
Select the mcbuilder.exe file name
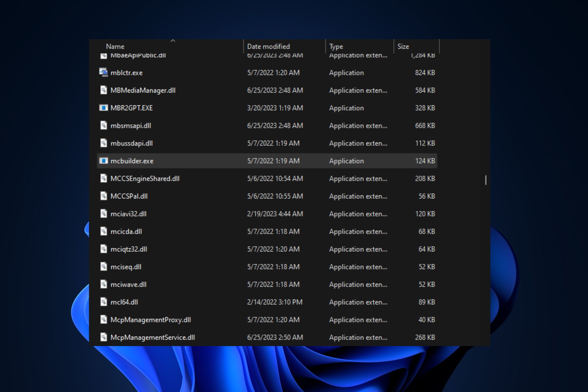pyautogui.click(x=132, y=161)
